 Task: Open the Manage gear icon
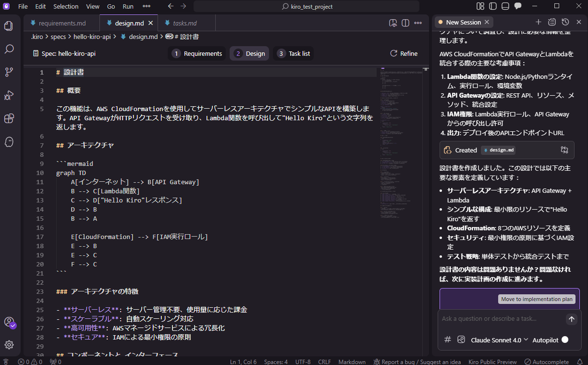tap(9, 344)
